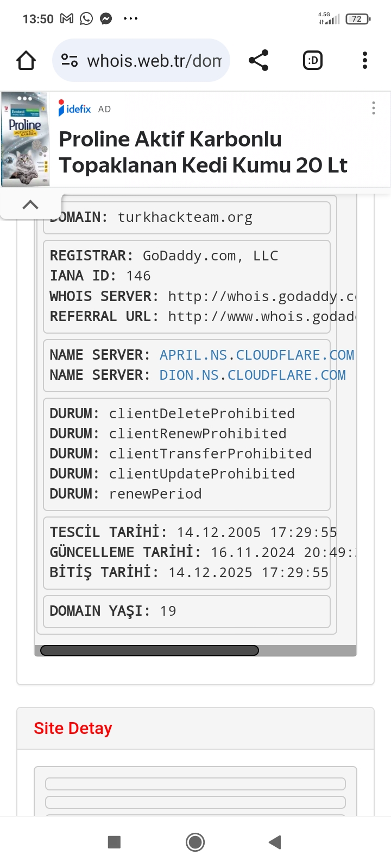Open DION.NS.CLOUDFLARE.COM name server link
The height and width of the screenshot is (868, 391).
coord(253,375)
